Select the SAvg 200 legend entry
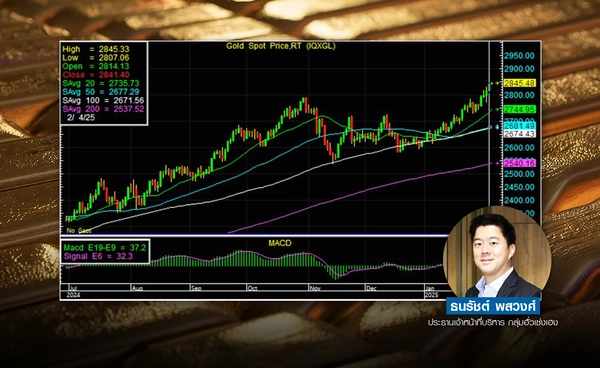Screen dimensions: 600x368 click(103, 109)
